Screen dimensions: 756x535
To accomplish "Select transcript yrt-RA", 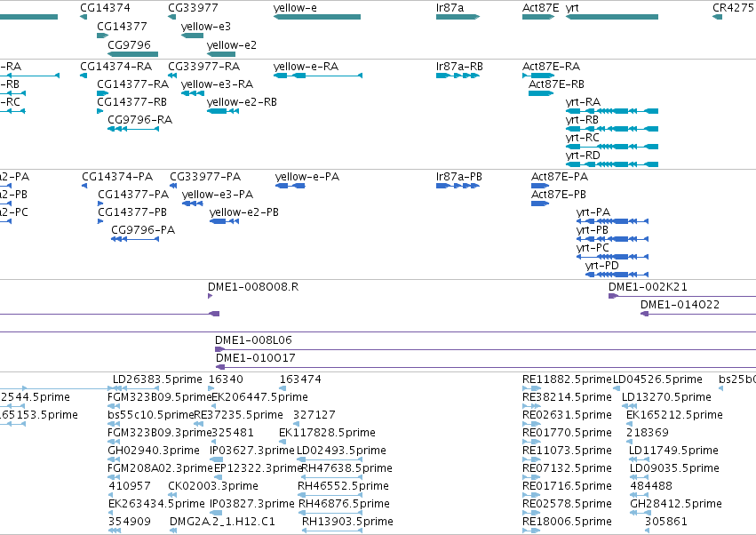I will [x=583, y=102].
